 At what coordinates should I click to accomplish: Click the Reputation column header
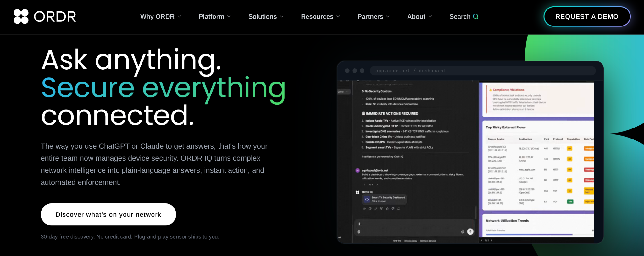click(573, 139)
